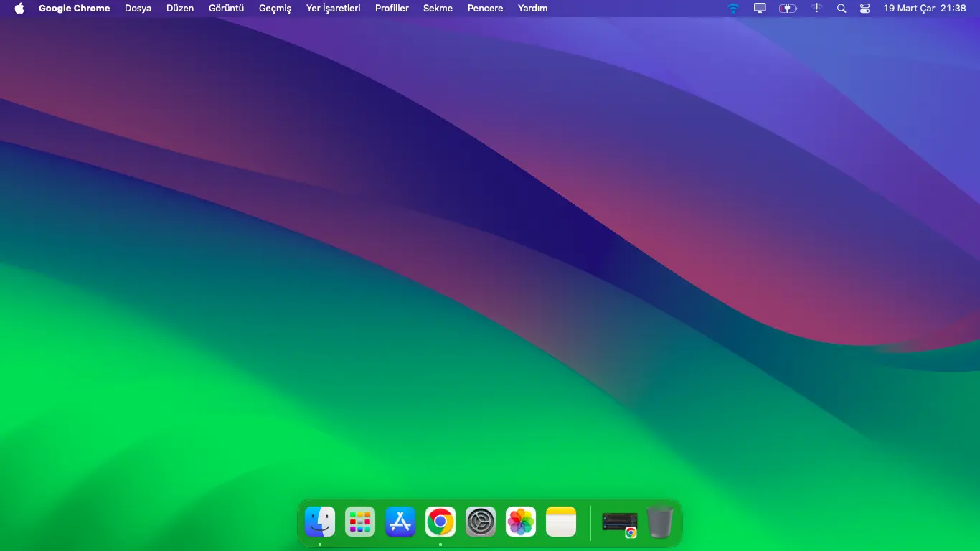Open the Apple menu

[x=19, y=9]
